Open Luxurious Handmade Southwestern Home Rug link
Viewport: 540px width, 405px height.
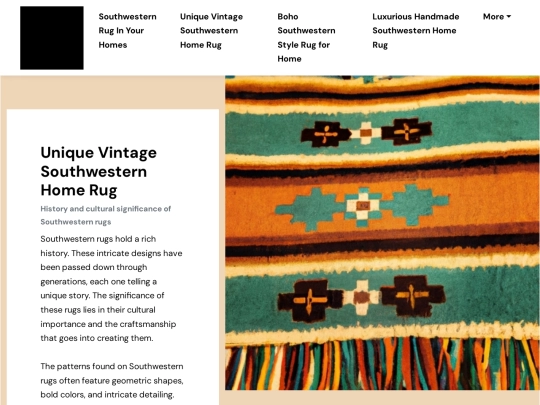[416, 31]
